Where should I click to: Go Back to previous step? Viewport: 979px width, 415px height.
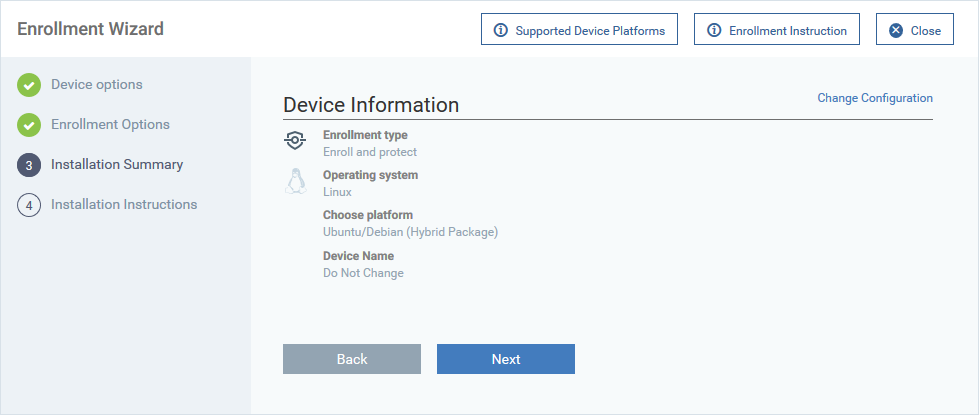tap(352, 359)
